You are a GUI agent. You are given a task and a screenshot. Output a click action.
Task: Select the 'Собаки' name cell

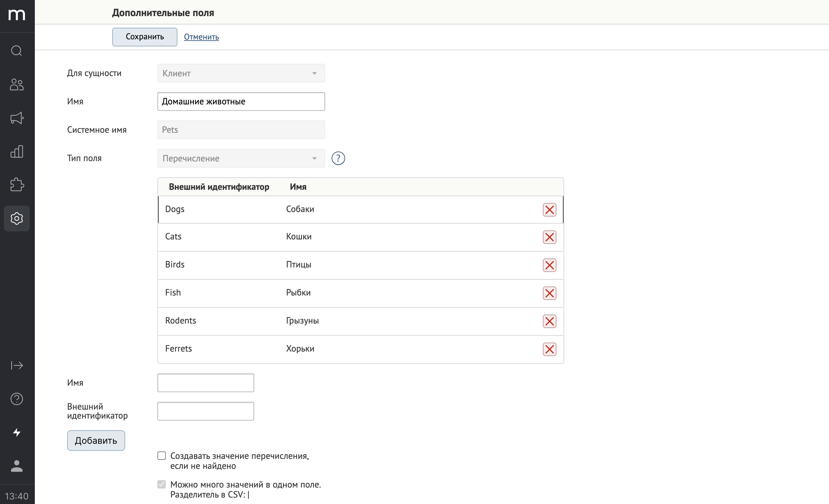point(300,209)
